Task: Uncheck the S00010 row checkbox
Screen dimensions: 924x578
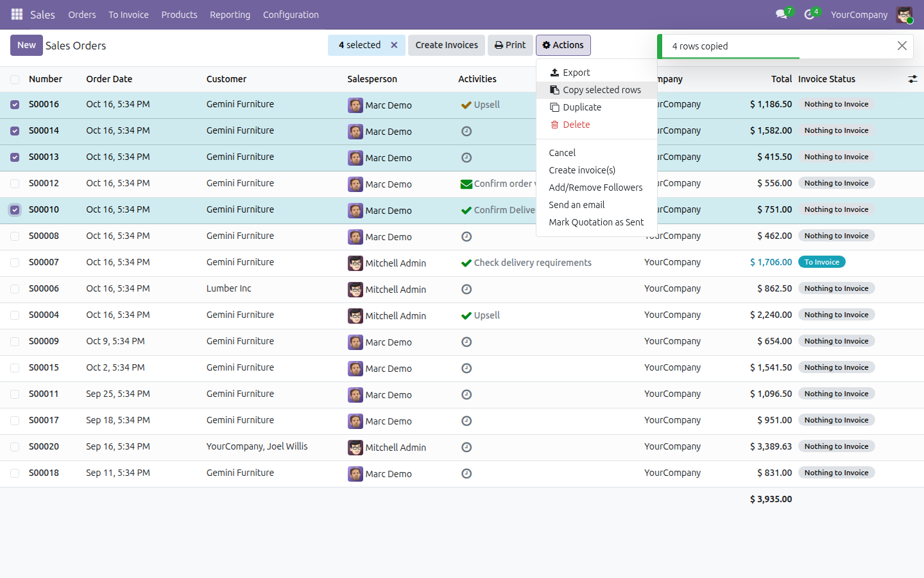Action: 15,210
